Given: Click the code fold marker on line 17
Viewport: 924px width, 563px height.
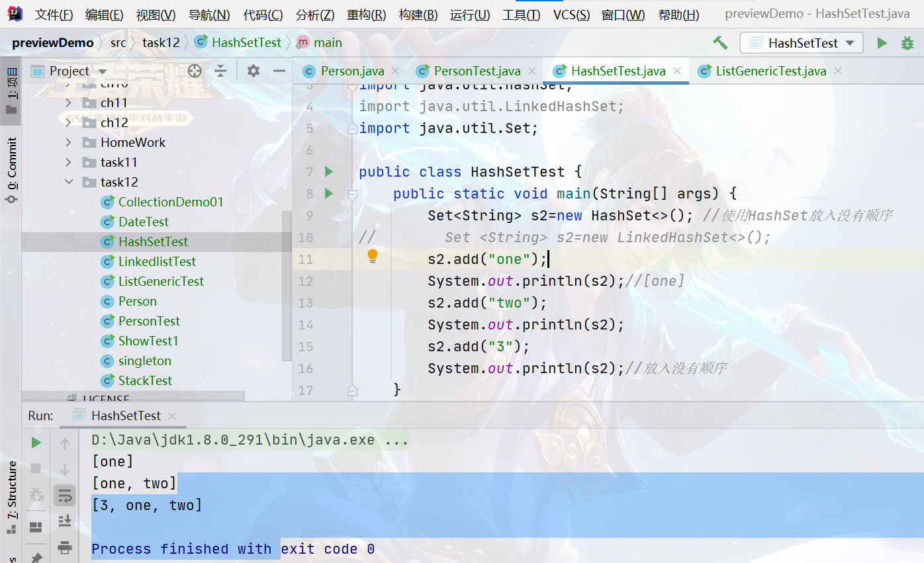Looking at the screenshot, I should pos(352,390).
